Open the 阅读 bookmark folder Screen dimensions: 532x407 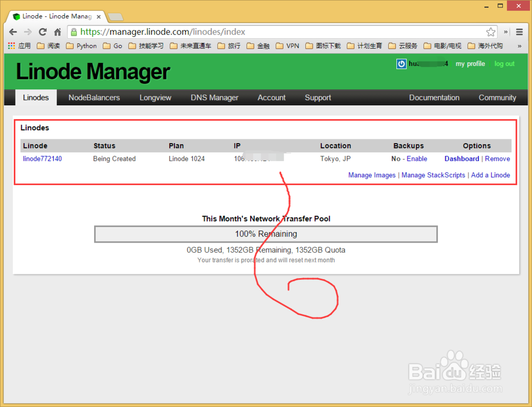48,46
